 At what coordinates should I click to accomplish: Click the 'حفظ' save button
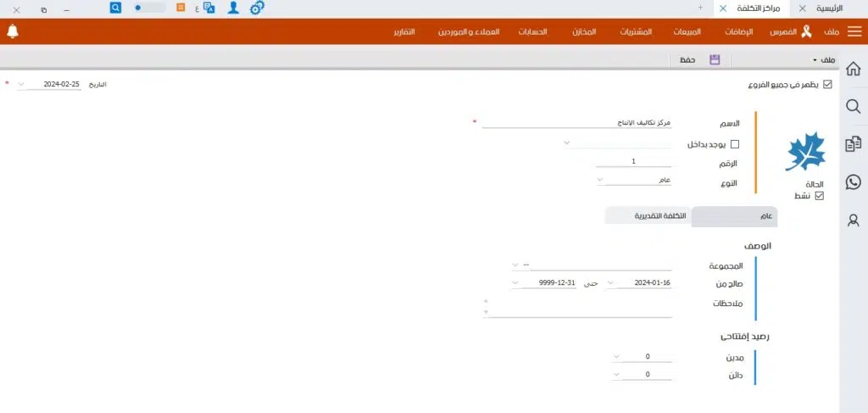(698, 60)
